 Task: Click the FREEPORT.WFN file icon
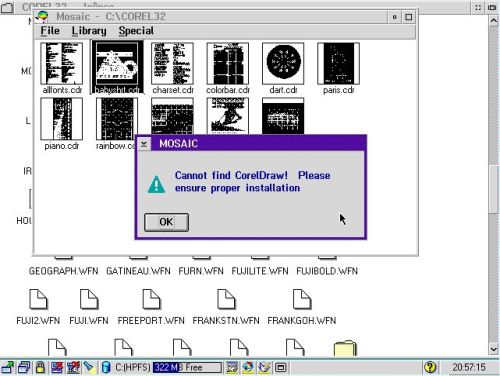click(x=151, y=299)
